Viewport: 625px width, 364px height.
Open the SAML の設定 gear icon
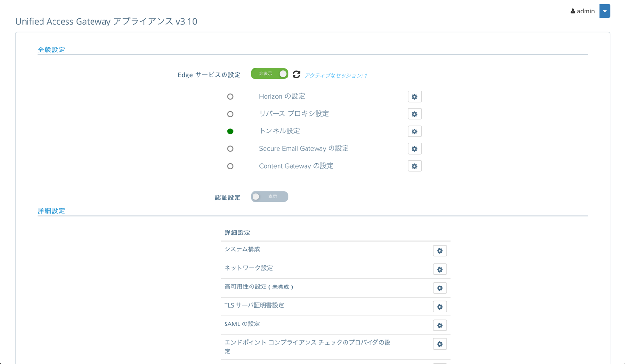(439, 325)
